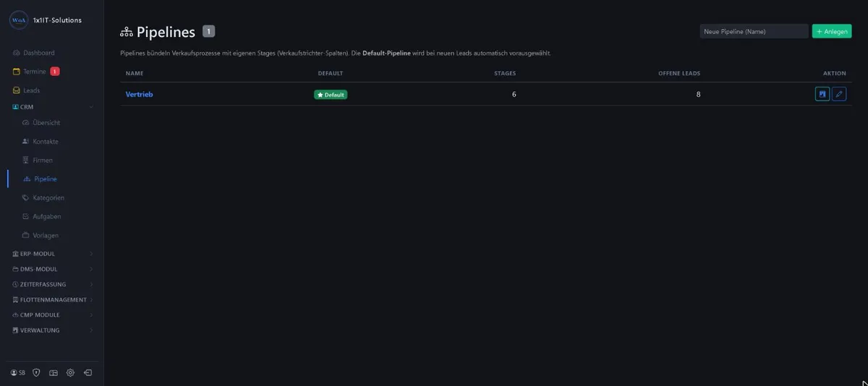Select Pipeline in the CRM menu

click(x=40, y=179)
